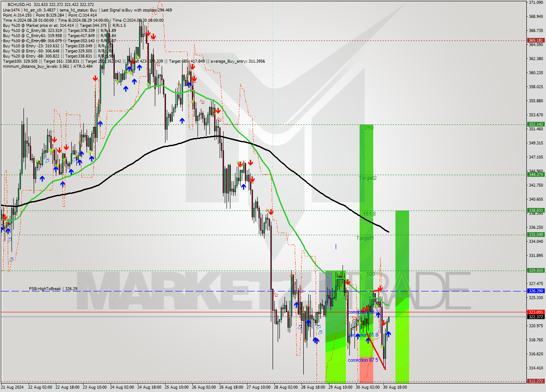Select the blue 326.290 price tag
Viewport: 546px width, 392px height.
tap(536, 291)
